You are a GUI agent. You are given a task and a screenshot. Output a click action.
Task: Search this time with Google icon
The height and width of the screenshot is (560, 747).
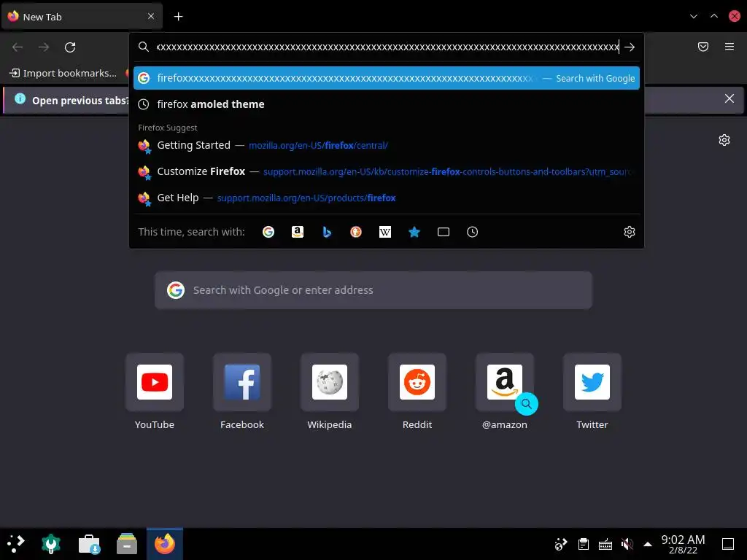[268, 232]
